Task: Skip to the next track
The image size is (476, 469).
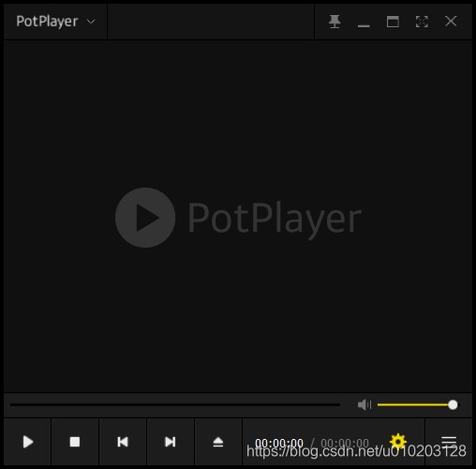Action: (x=171, y=442)
